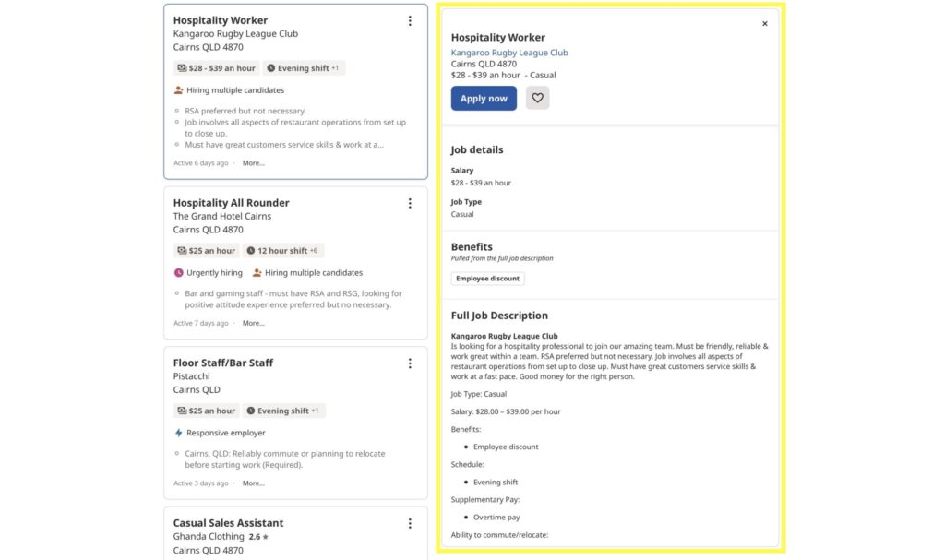Click the 'Bar and gaming staff' snippet text
Image resolution: width=945 pixels, height=560 pixels.
(x=293, y=299)
